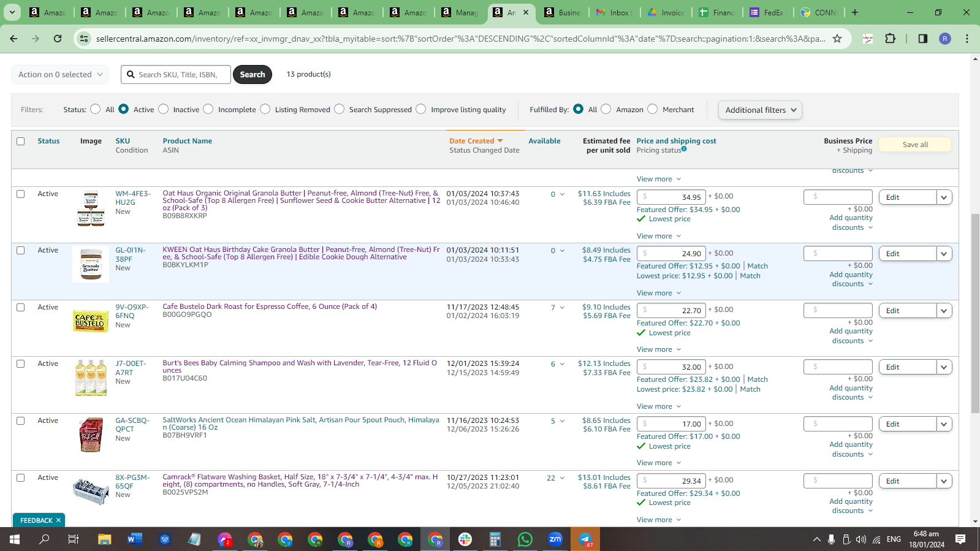Select Fulfilled By Amazon filter
Viewport: 980px width, 551px height.
pos(606,109)
